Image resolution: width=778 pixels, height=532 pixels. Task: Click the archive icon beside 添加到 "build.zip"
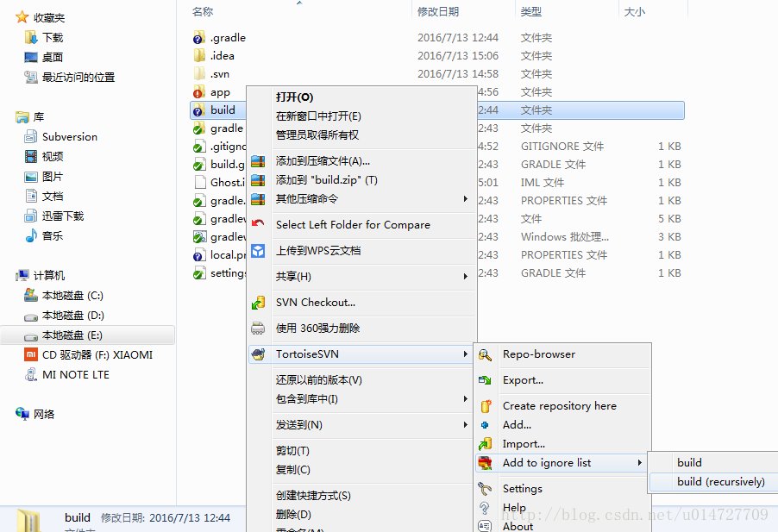click(x=258, y=180)
